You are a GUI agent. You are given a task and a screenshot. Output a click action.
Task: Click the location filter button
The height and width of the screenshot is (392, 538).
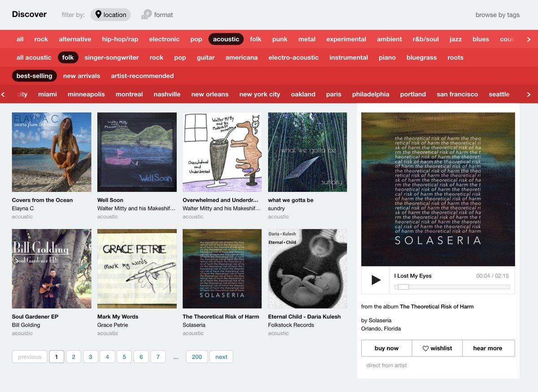[x=111, y=15]
